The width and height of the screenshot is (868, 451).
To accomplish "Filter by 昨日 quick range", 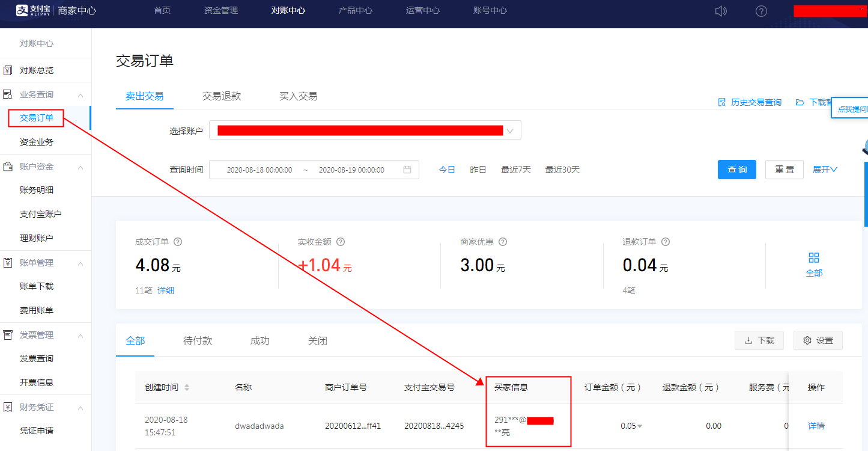I will click(478, 170).
